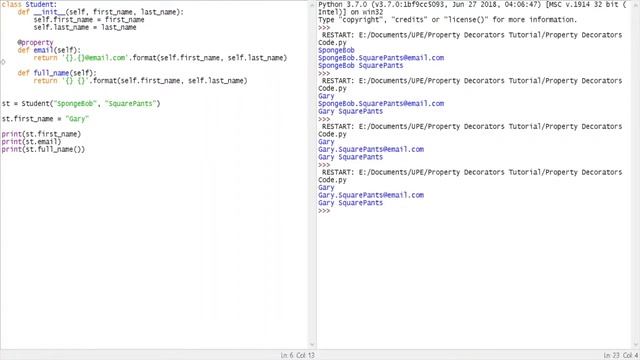
Task: Click the 'SpongeBob SquarePants' output line
Action: click(360, 65)
